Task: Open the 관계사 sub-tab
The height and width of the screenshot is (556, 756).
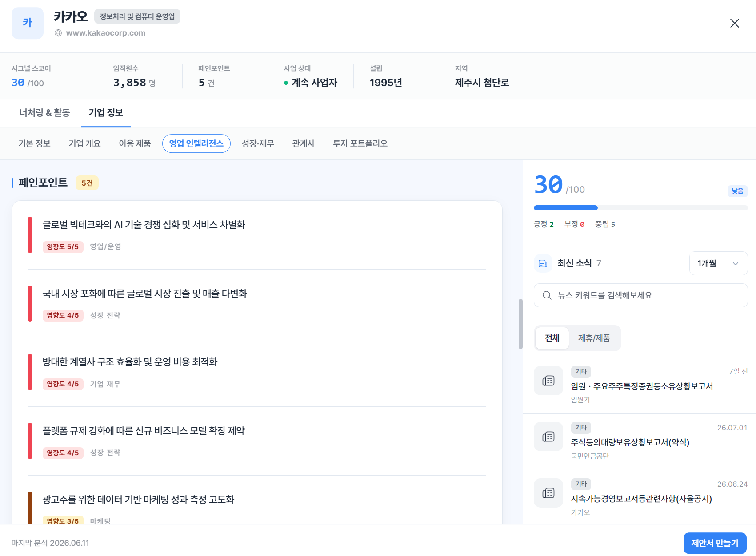Action: pyautogui.click(x=304, y=143)
